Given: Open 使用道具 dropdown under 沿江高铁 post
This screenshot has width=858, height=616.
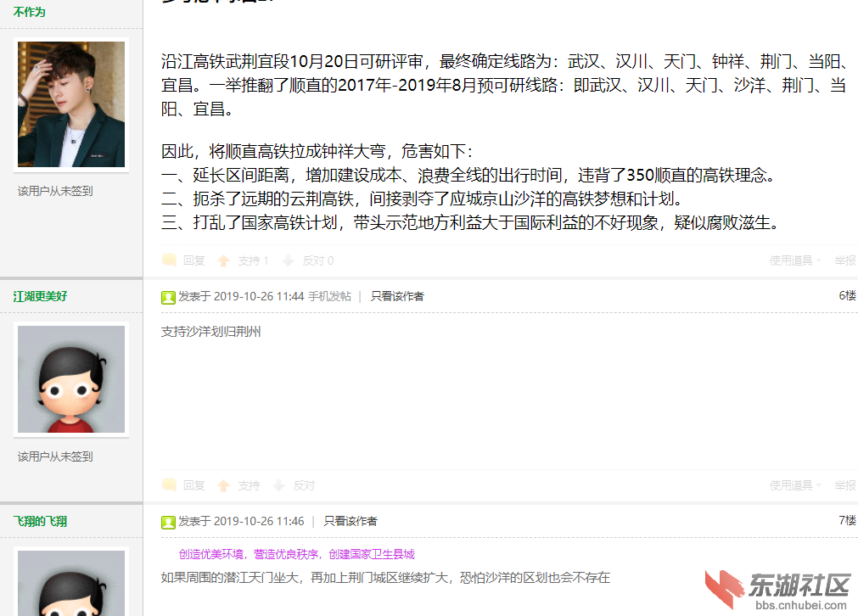Looking at the screenshot, I should 795,261.
